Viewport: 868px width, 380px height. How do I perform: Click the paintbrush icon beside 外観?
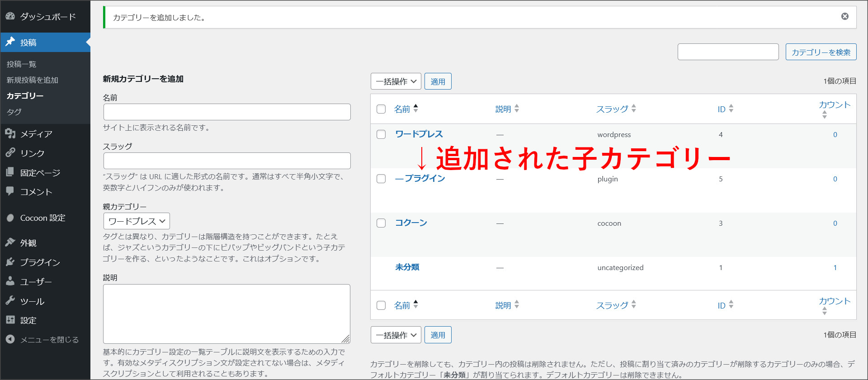[10, 242]
